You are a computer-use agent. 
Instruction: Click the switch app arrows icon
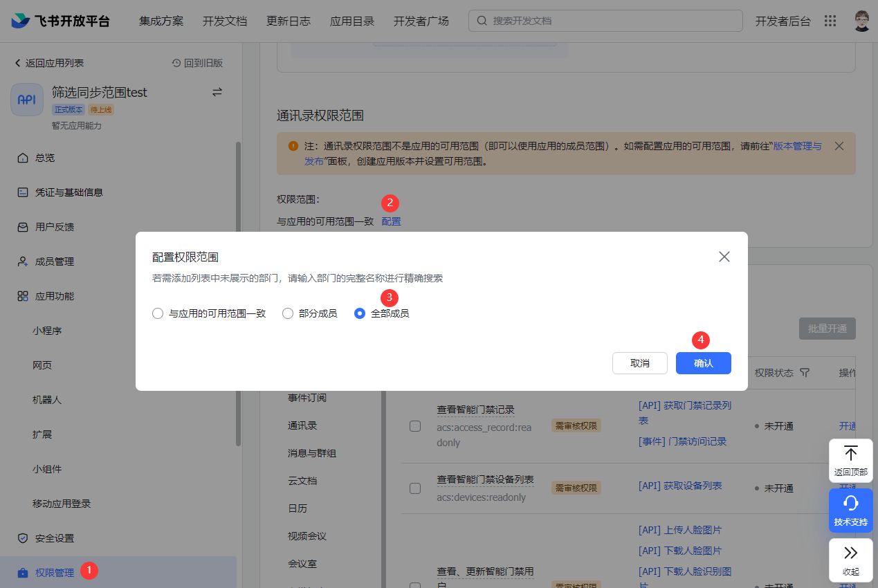click(x=217, y=92)
